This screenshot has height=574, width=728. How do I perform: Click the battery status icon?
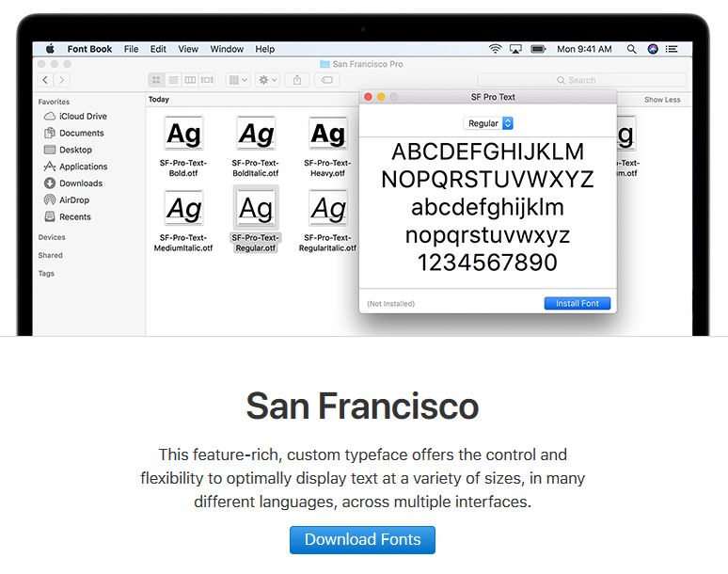click(538, 49)
